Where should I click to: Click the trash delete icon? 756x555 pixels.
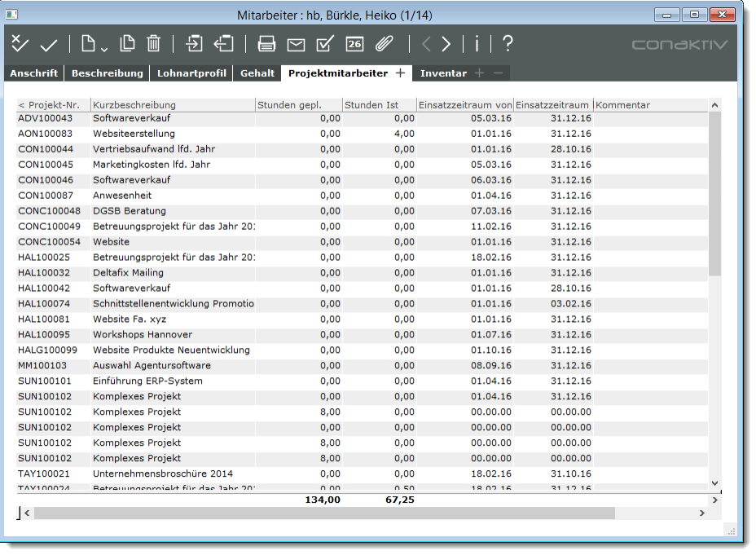pos(154,44)
